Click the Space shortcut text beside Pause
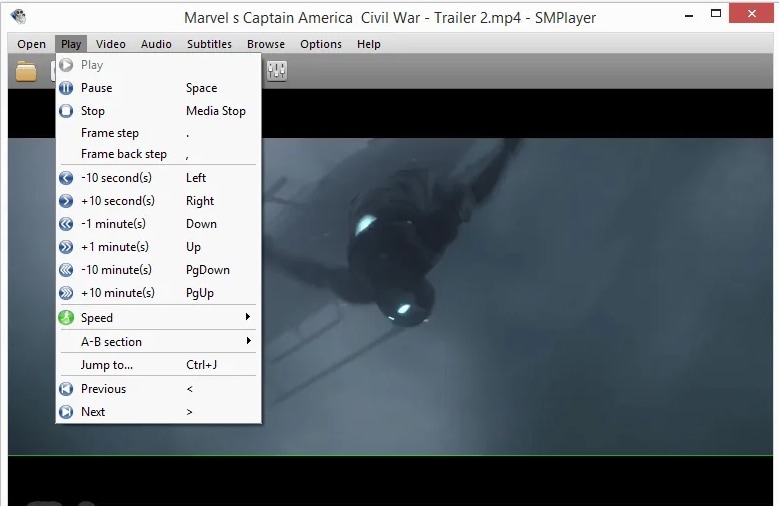This screenshot has height=506, width=779. pyautogui.click(x=201, y=88)
